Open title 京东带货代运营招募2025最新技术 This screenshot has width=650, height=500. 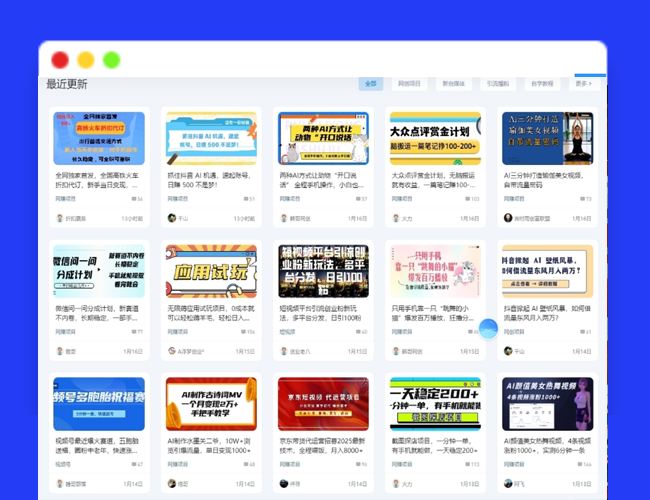tap(323, 446)
